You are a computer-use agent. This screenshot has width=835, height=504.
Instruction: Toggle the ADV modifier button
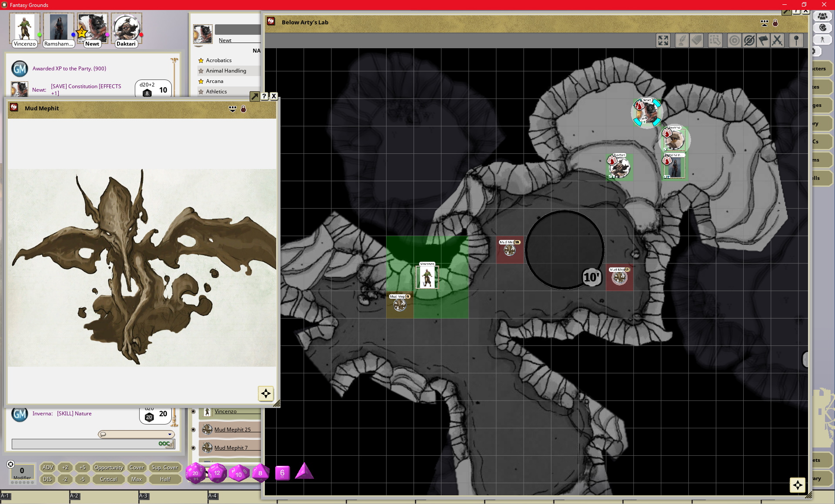coord(48,468)
